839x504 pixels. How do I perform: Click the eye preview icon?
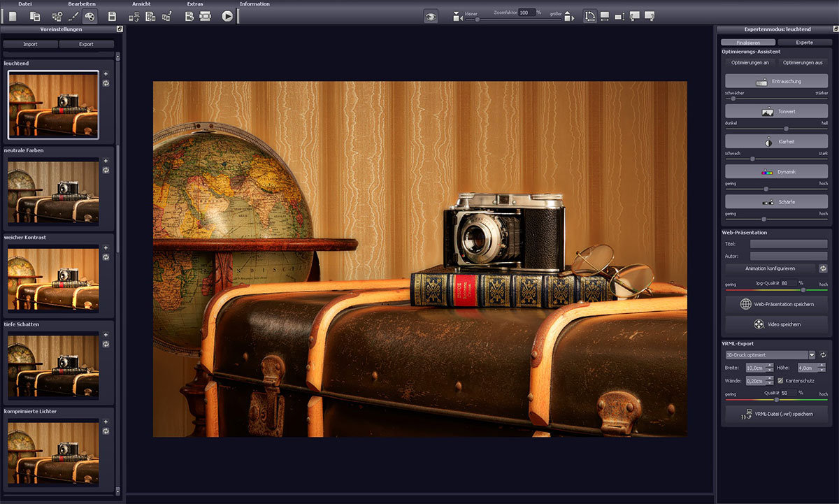coord(431,16)
